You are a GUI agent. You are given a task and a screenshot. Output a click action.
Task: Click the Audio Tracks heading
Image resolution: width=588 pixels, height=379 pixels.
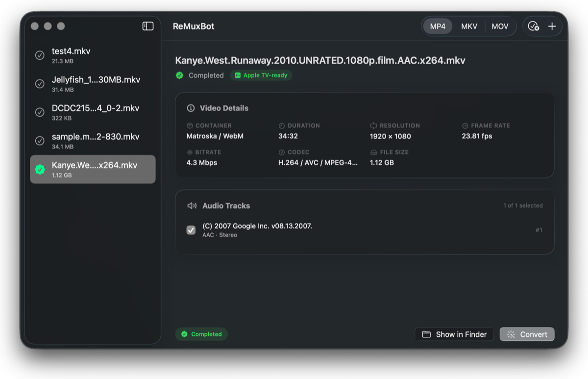[x=226, y=205]
